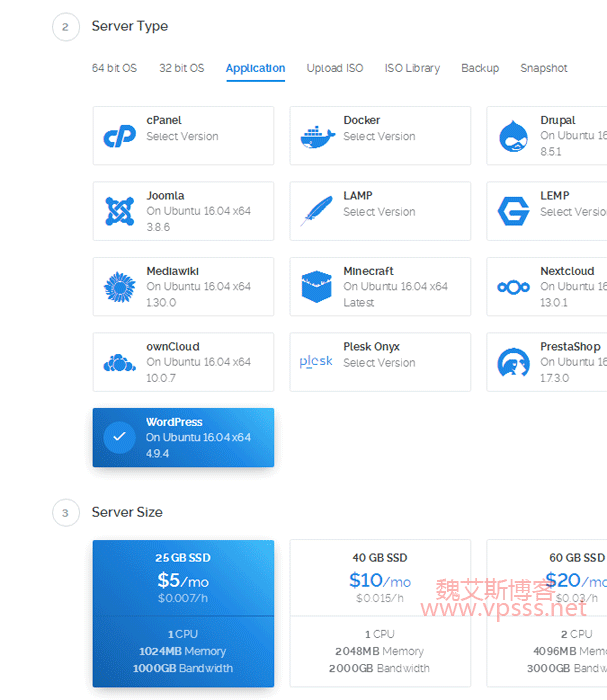Choose the Mediawiki sunflower icon
607x700 pixels.
click(120, 287)
